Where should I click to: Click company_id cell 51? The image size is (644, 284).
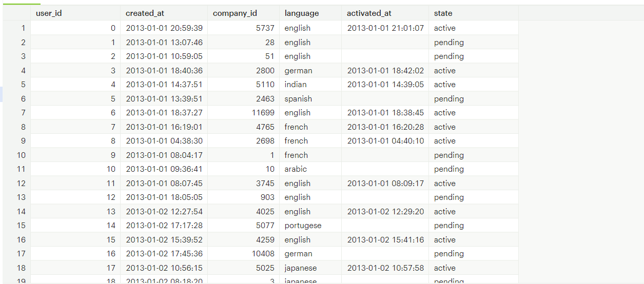pos(244,56)
